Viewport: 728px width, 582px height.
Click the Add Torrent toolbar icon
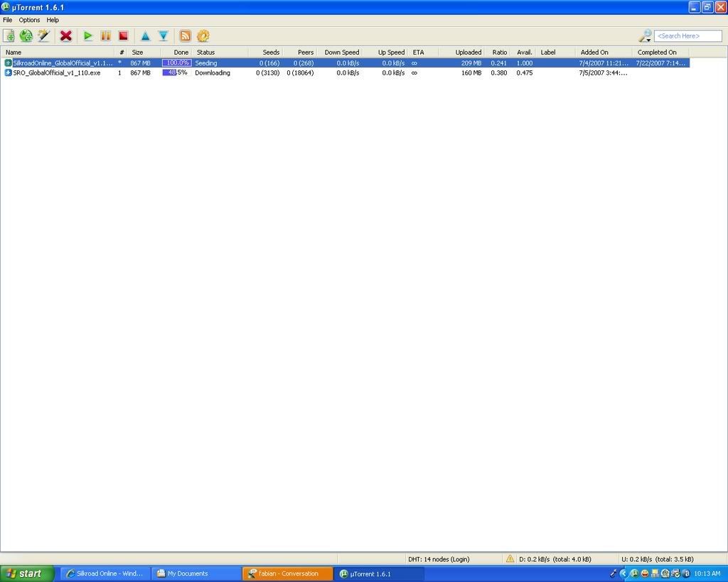click(9, 36)
